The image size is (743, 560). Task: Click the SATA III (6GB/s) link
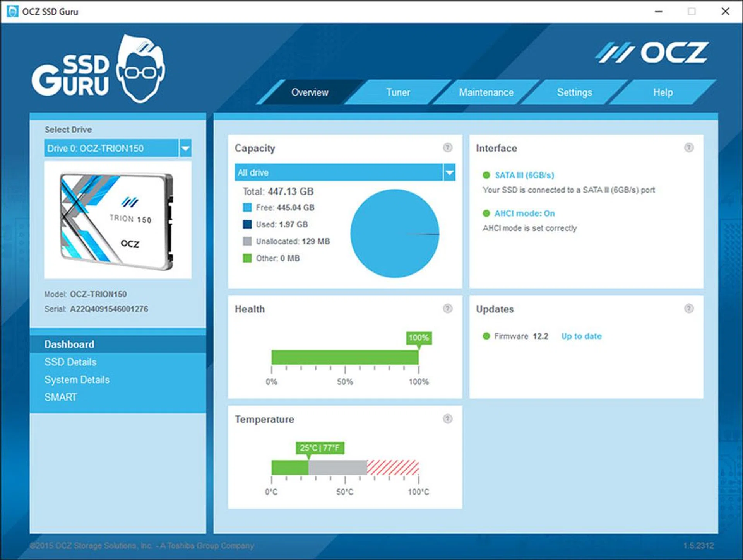pyautogui.click(x=524, y=175)
